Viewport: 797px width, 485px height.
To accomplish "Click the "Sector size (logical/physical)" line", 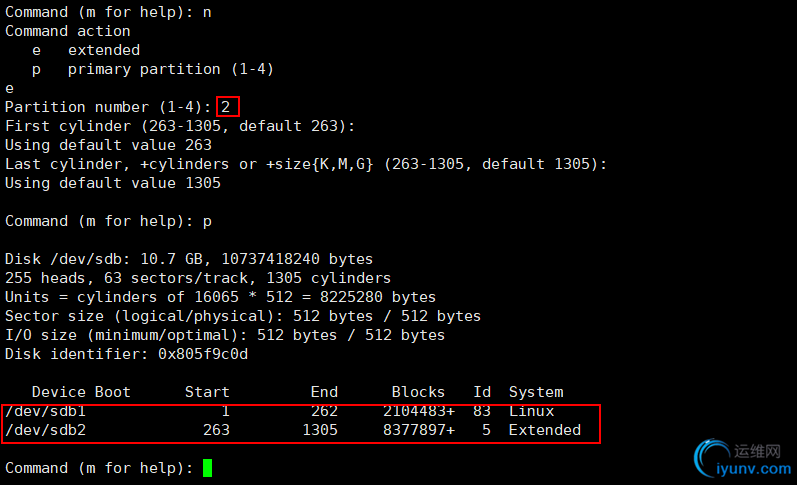I will pyautogui.click(x=242, y=316).
